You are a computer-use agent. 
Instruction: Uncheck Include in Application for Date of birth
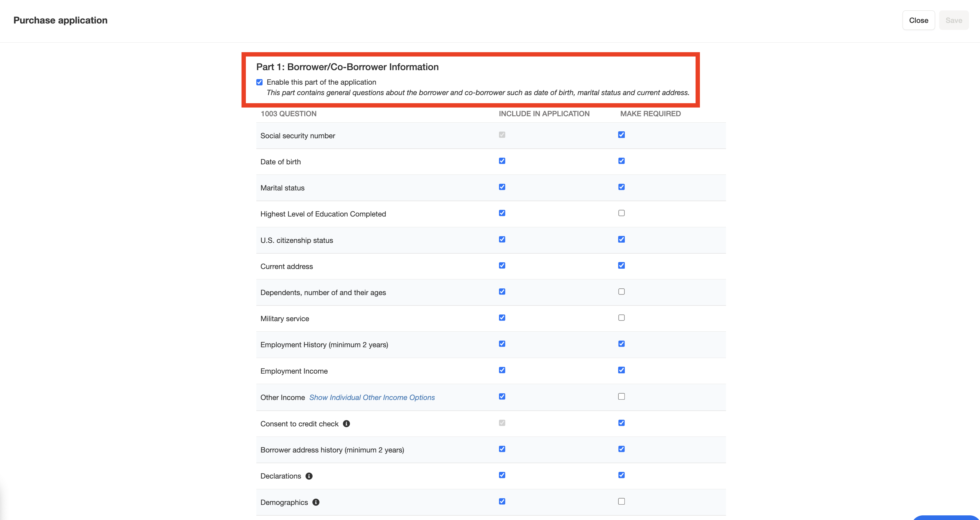pos(502,161)
